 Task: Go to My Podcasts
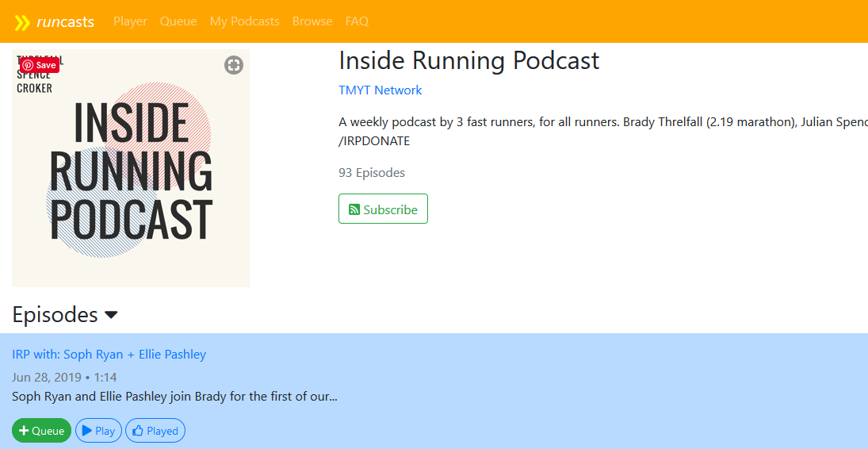(x=245, y=21)
